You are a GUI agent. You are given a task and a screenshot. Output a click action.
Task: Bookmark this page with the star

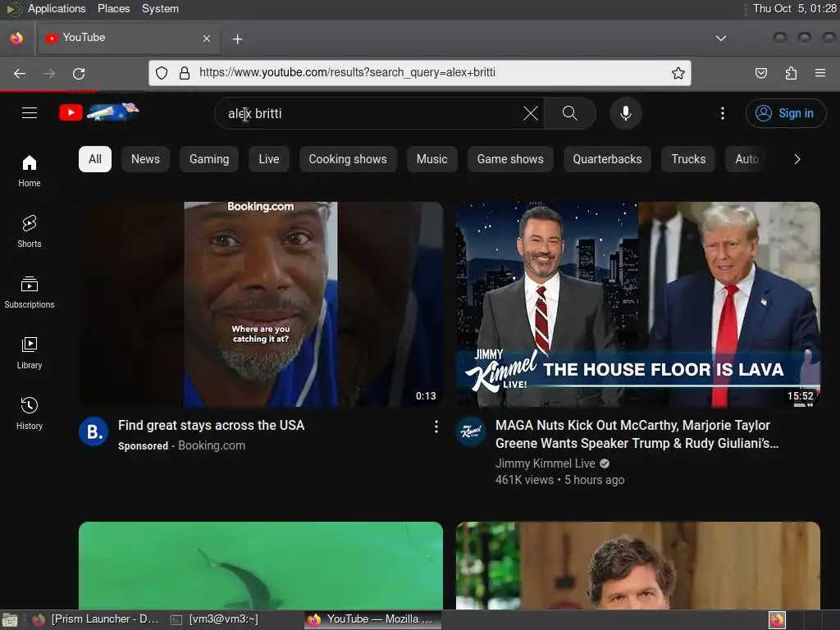tap(678, 73)
